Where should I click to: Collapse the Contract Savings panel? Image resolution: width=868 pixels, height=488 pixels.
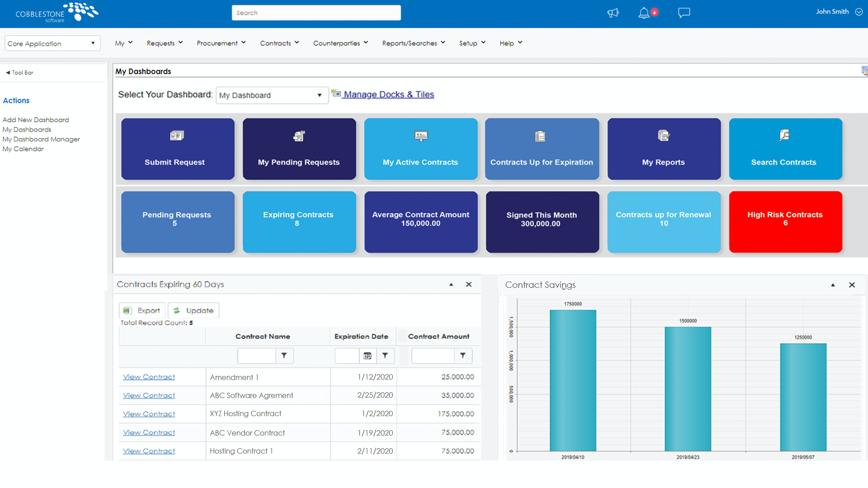(832, 285)
